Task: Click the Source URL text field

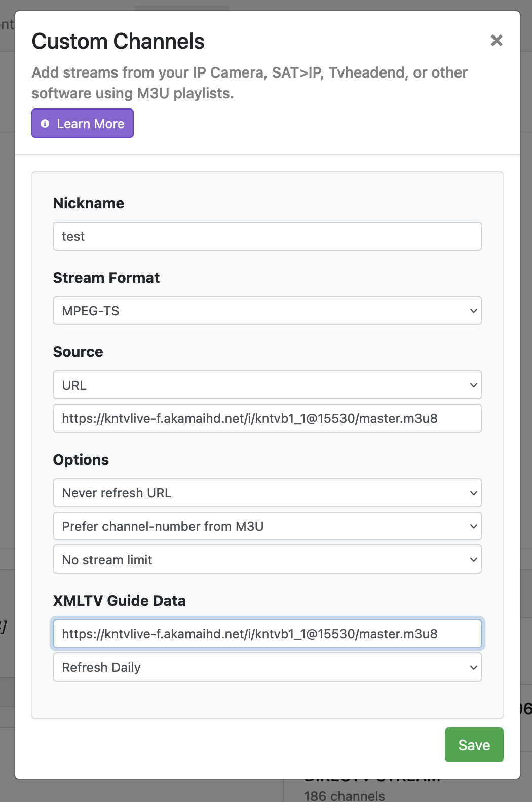Action: pyautogui.click(x=267, y=419)
